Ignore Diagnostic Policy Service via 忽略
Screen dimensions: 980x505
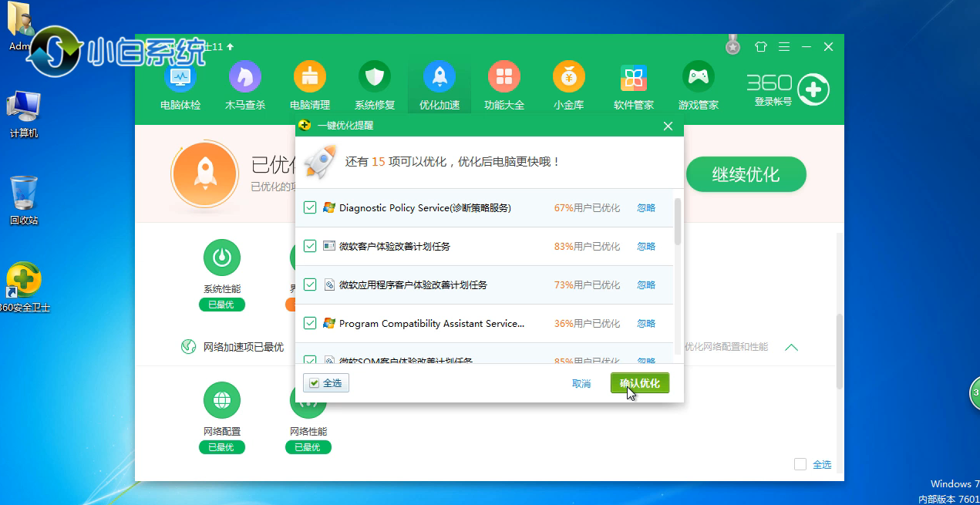click(x=646, y=207)
